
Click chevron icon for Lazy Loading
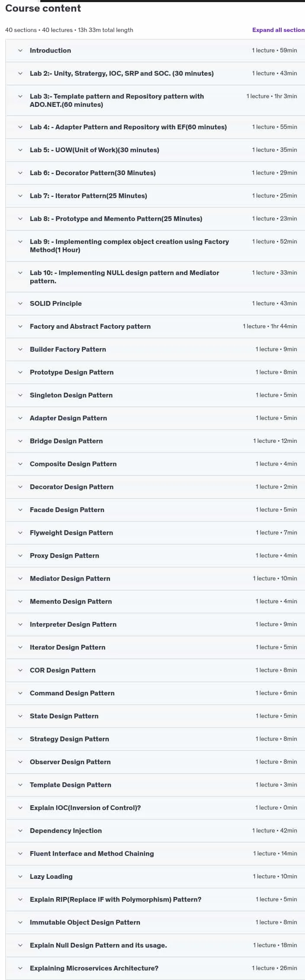(x=20, y=877)
